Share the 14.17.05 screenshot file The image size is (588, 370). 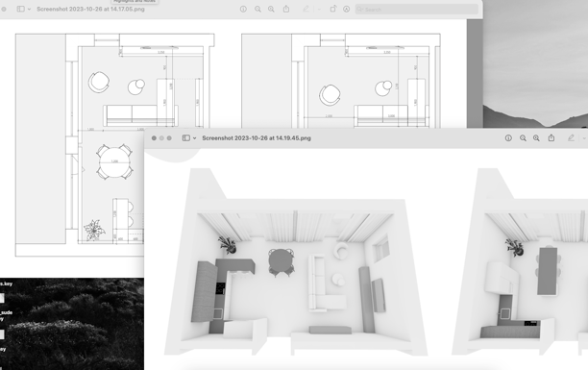coord(286,9)
